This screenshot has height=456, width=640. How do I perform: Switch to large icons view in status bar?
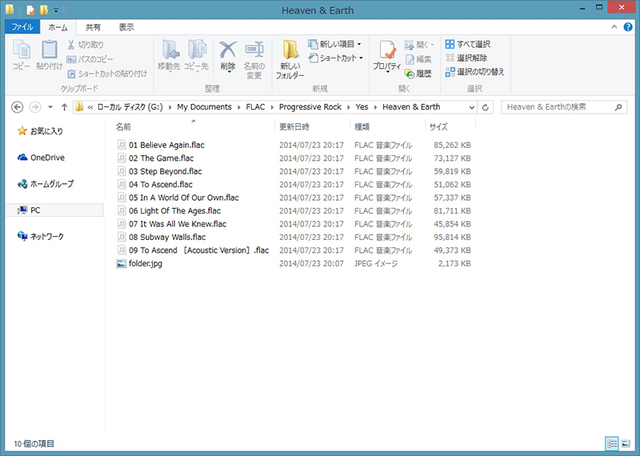[x=625, y=442]
